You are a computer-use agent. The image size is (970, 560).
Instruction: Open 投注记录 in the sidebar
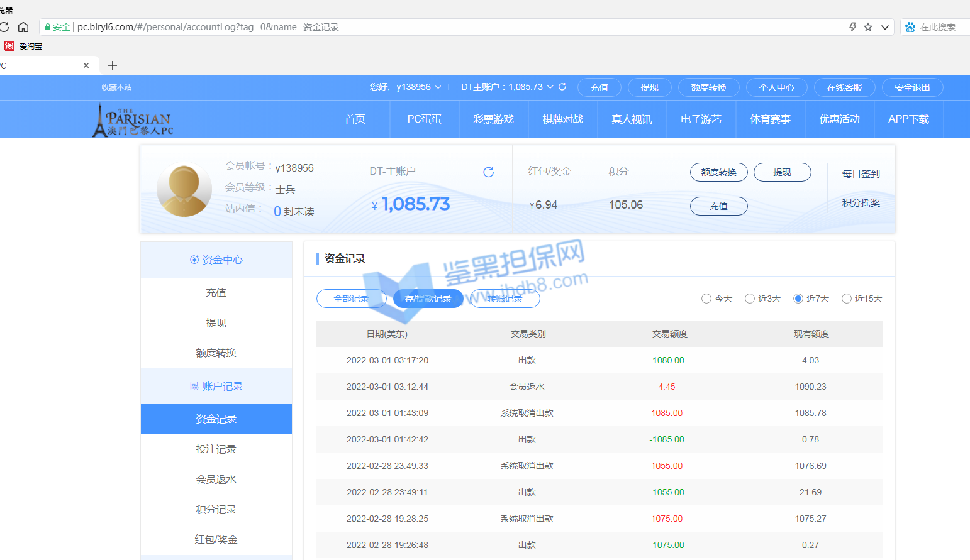tap(216, 449)
